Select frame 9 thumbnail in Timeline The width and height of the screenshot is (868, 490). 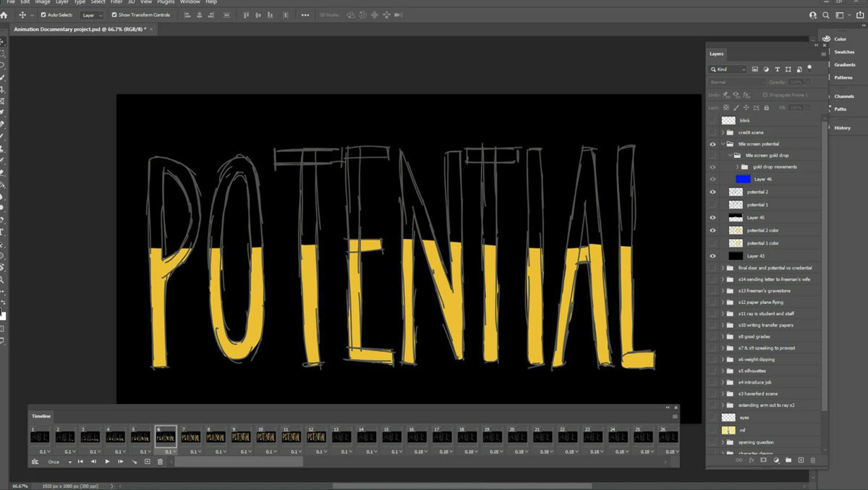coord(241,437)
